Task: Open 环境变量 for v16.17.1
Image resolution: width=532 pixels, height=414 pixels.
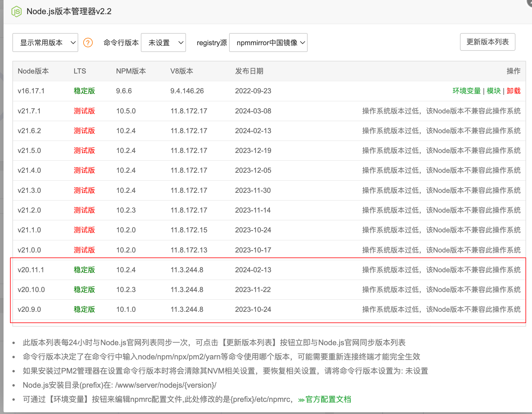Action: [466, 91]
